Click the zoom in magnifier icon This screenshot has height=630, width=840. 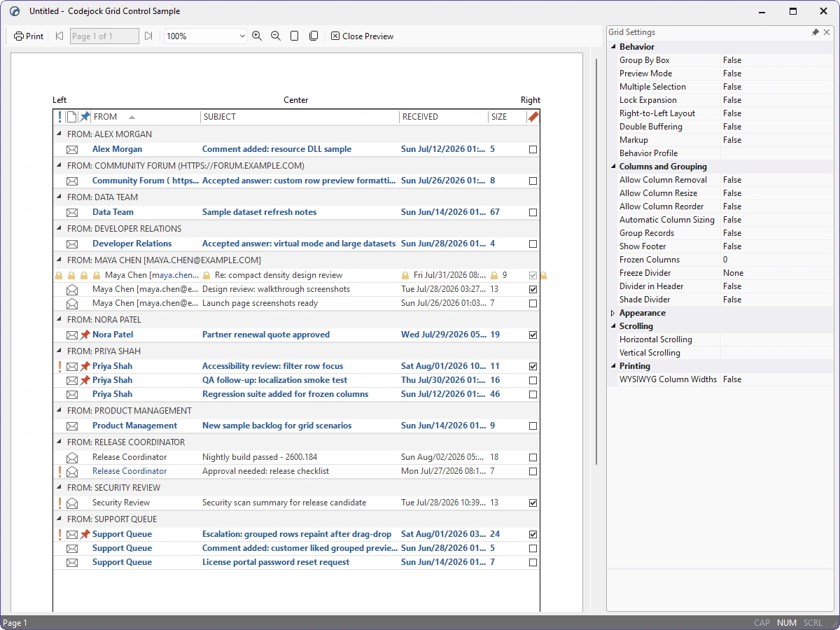click(257, 36)
